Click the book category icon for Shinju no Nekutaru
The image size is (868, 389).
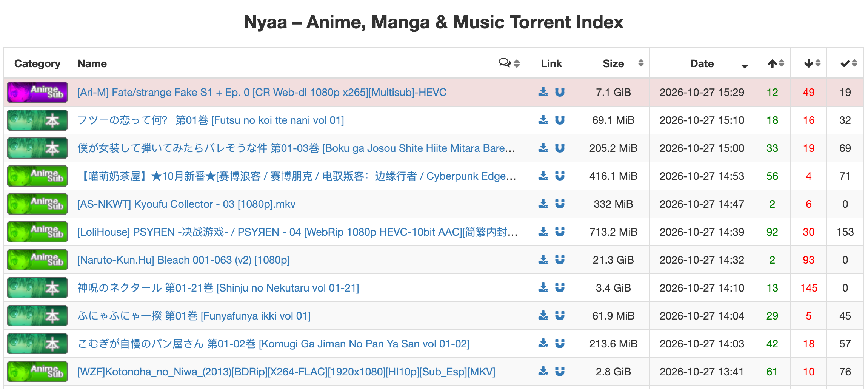point(37,288)
